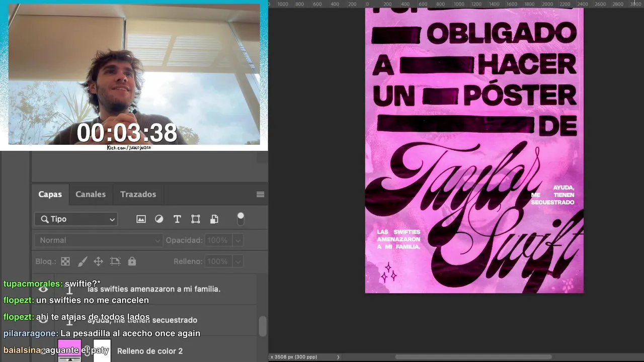This screenshot has width=644, height=362.
Task: Lock artboard nesting icon in Bloq. row
Action: 115,261
